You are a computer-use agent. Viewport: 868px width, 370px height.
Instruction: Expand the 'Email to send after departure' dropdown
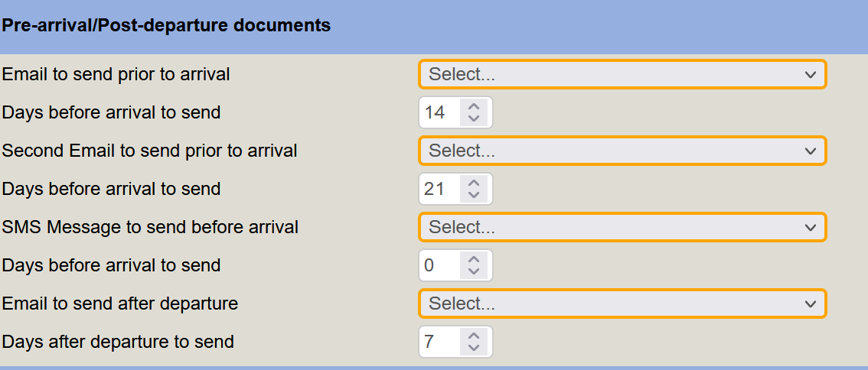point(622,303)
